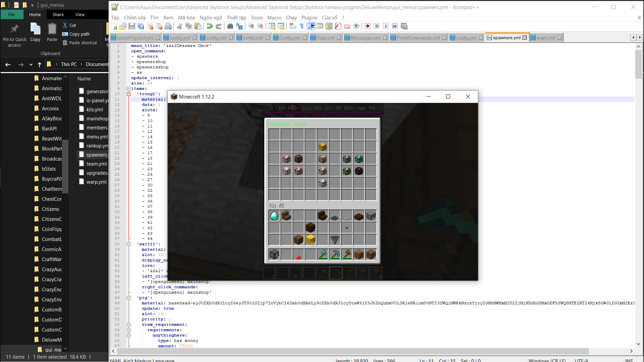Switch to the Messages.yml tab
Viewport: 644px width, 362px height.
click(x=365, y=38)
